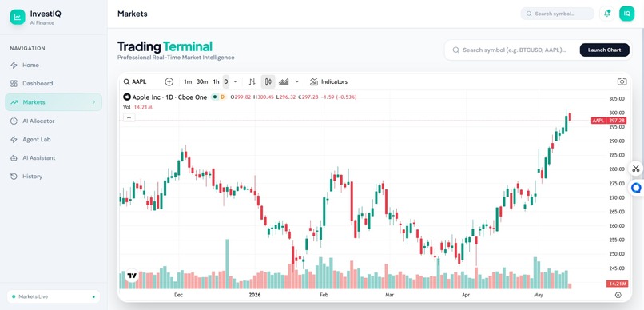Select the 1m timeframe
Screen dimensions: 644x310
point(188,81)
